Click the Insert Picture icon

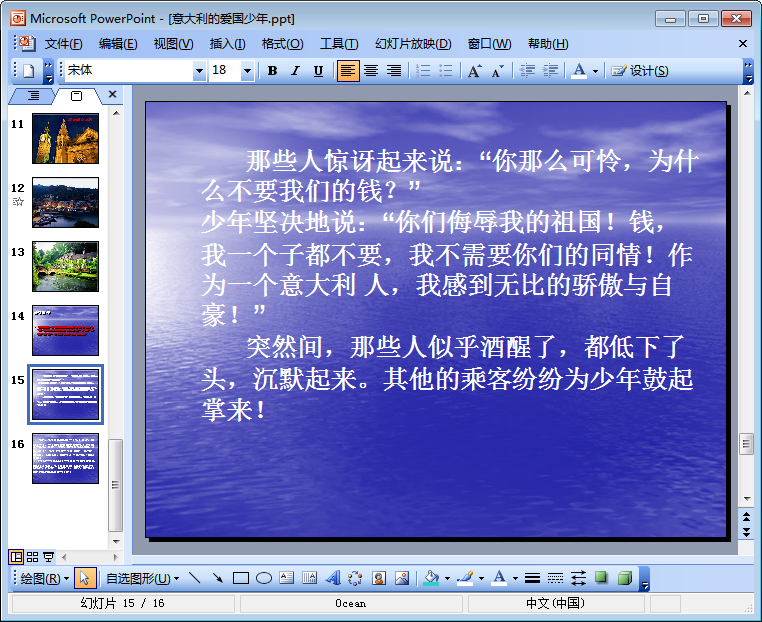tap(402, 578)
